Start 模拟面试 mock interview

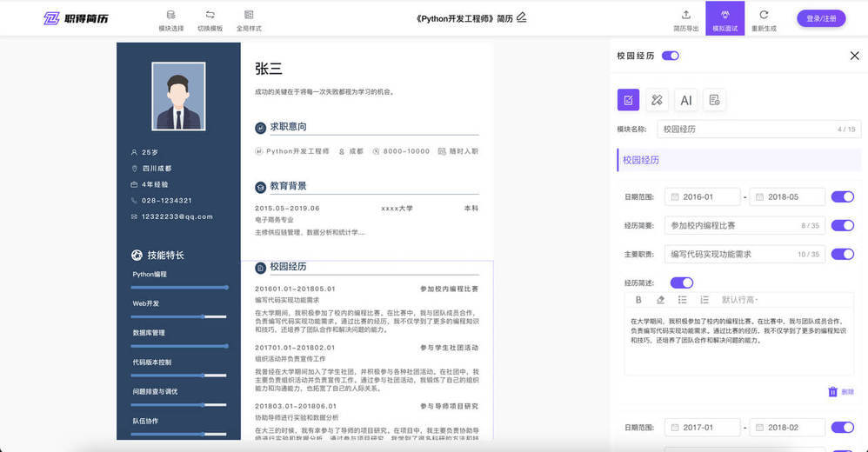click(724, 18)
